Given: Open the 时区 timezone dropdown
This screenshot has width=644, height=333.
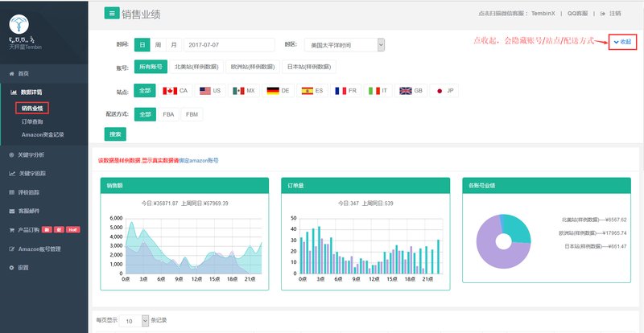Looking at the screenshot, I should [x=345, y=45].
